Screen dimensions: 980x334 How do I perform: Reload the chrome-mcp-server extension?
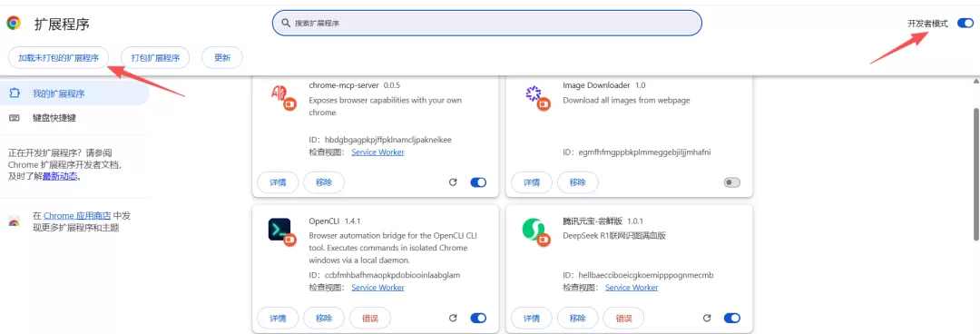453,182
